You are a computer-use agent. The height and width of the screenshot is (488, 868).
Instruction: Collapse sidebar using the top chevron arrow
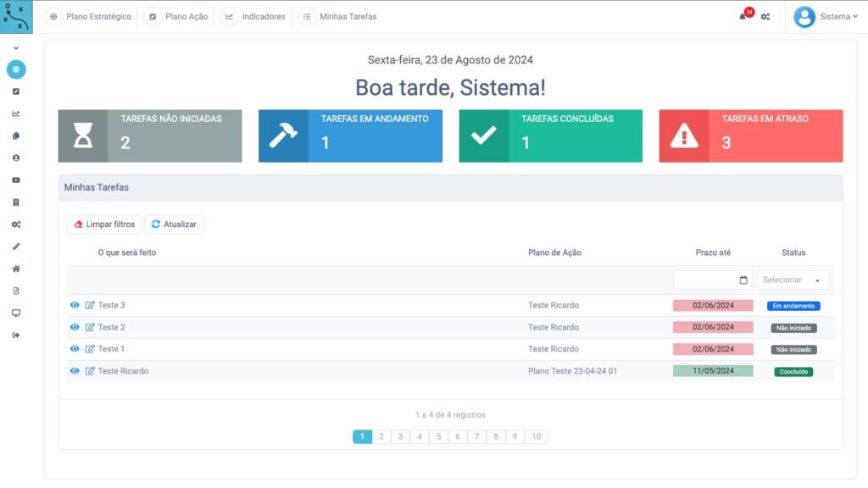[16, 47]
